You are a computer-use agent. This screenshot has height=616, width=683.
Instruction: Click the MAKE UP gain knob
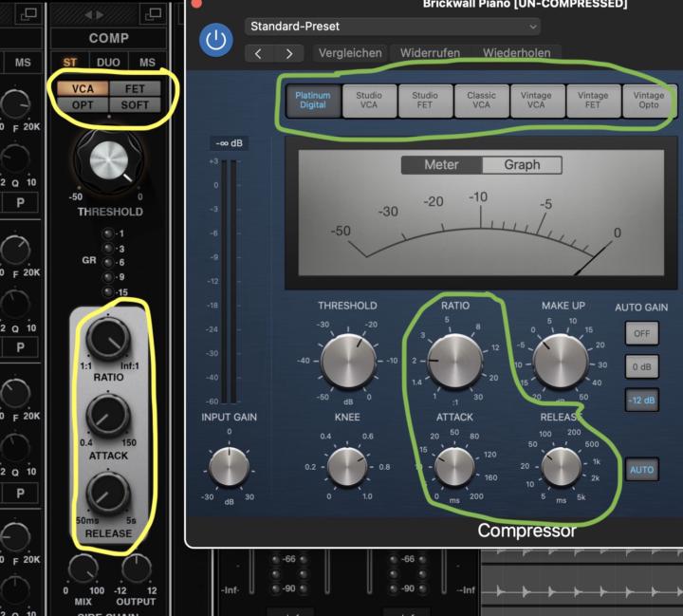pos(561,362)
